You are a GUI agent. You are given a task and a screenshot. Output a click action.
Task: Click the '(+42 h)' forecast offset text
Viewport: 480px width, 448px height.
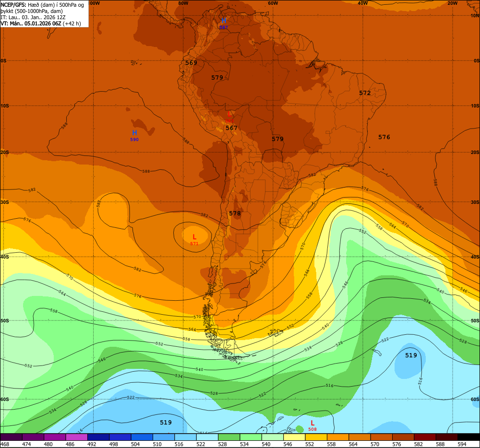[72, 24]
